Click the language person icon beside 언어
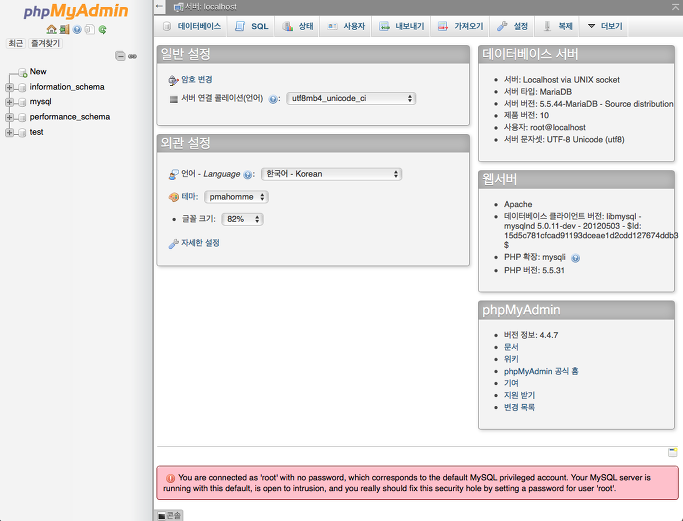 click(173, 175)
